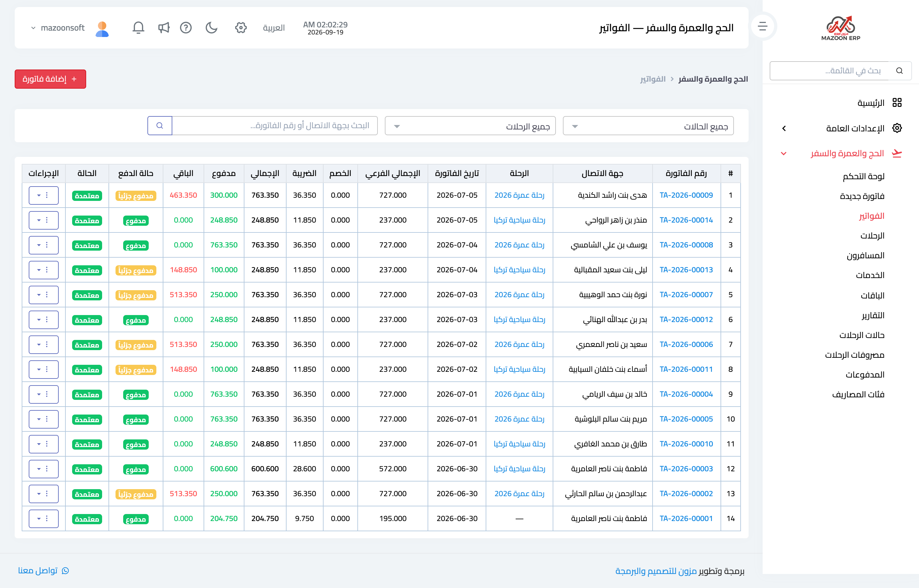Open الخدمات in the sidebar
This screenshot has height=588, width=919.
click(x=870, y=275)
